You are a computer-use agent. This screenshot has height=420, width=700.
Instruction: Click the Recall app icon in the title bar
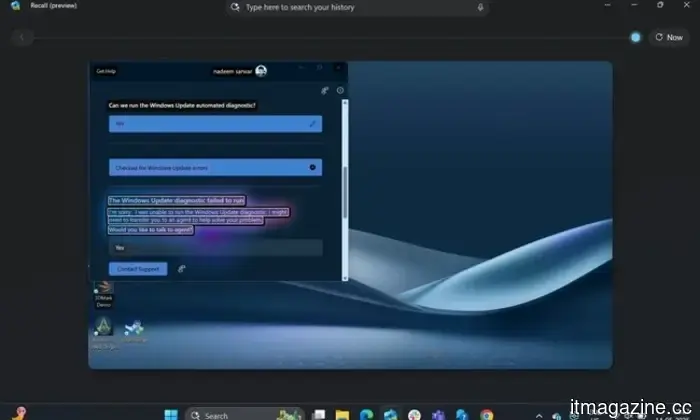click(15, 6)
